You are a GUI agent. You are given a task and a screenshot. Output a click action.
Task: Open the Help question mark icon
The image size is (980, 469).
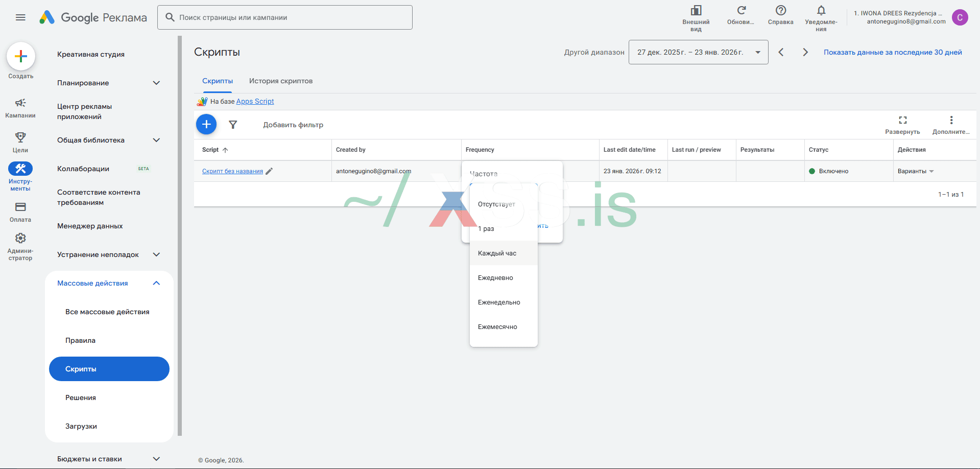click(780, 11)
